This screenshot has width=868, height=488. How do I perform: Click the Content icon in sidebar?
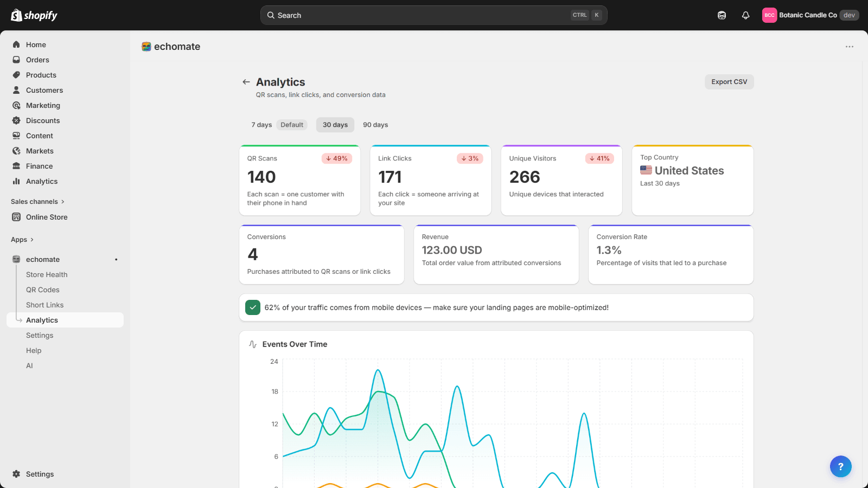point(16,136)
